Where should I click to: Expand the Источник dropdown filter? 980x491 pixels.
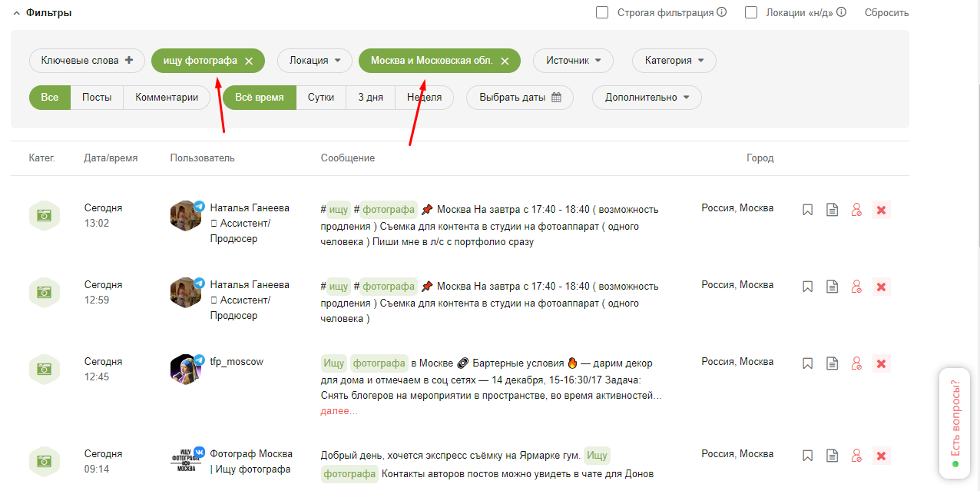coord(573,61)
